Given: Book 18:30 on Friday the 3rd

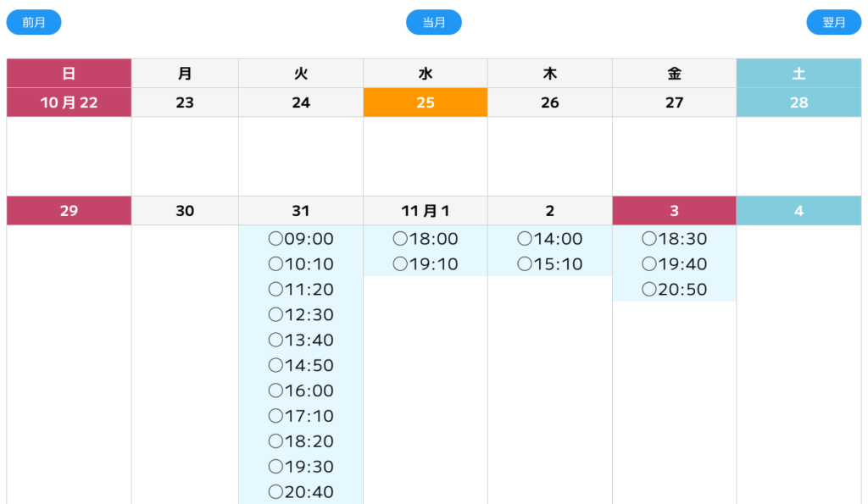Looking at the screenshot, I should coord(675,239).
